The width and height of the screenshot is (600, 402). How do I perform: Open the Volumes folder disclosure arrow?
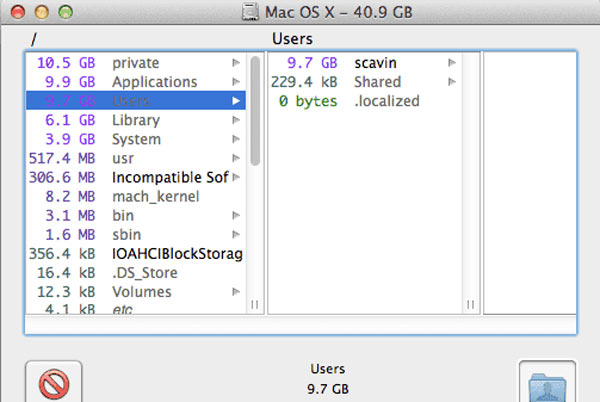237,292
